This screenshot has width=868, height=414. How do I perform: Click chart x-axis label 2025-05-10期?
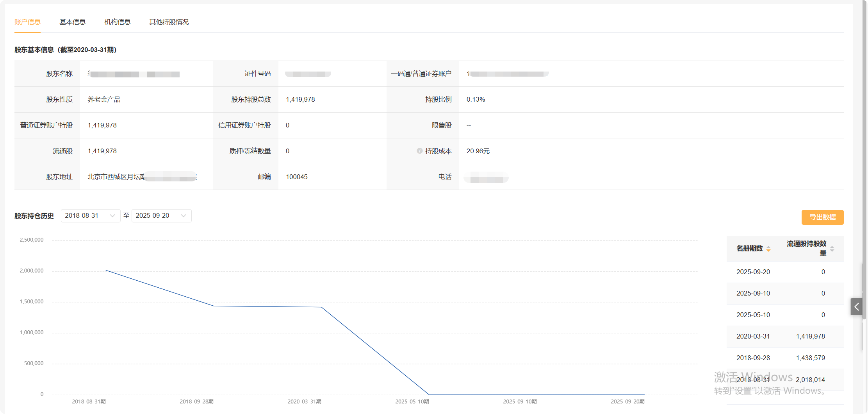coord(412,402)
